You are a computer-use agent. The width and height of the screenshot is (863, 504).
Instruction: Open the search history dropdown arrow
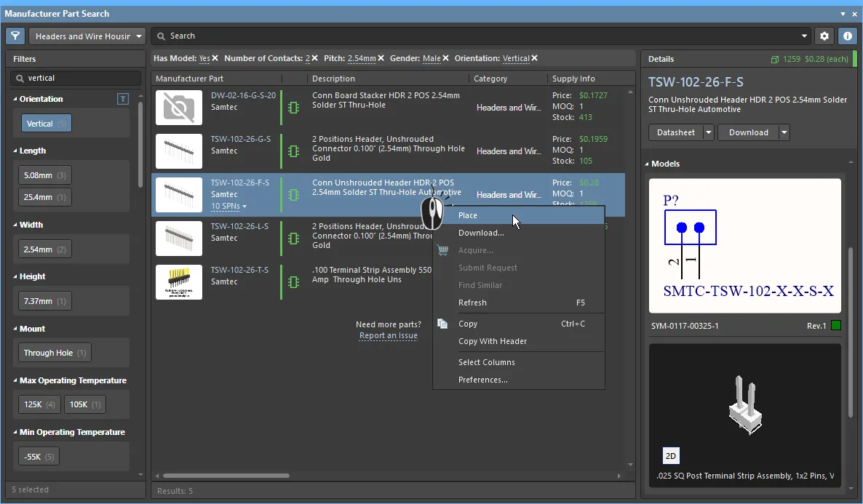pyautogui.click(x=804, y=36)
